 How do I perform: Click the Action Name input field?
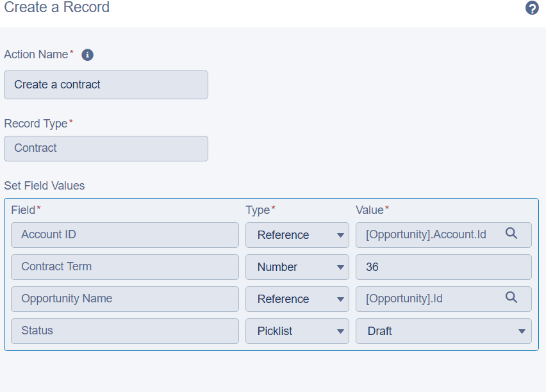106,85
